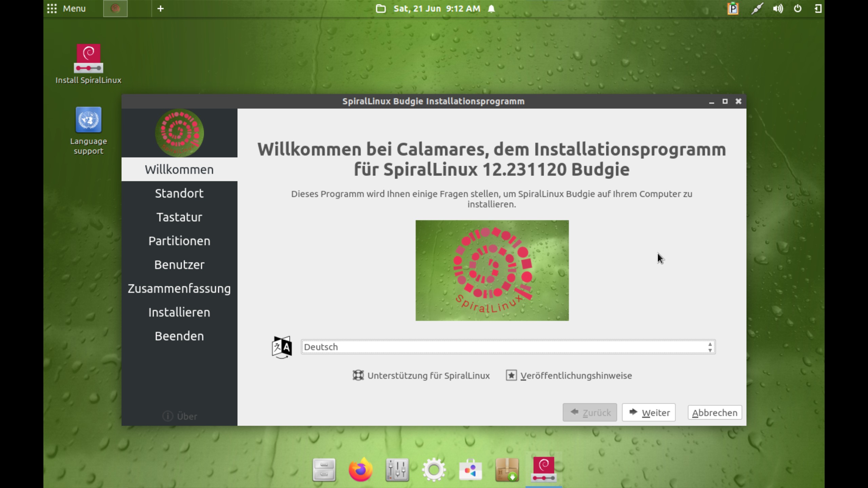Select the running installer icon in the dock
The height and width of the screenshot is (488, 868).
coord(544,470)
